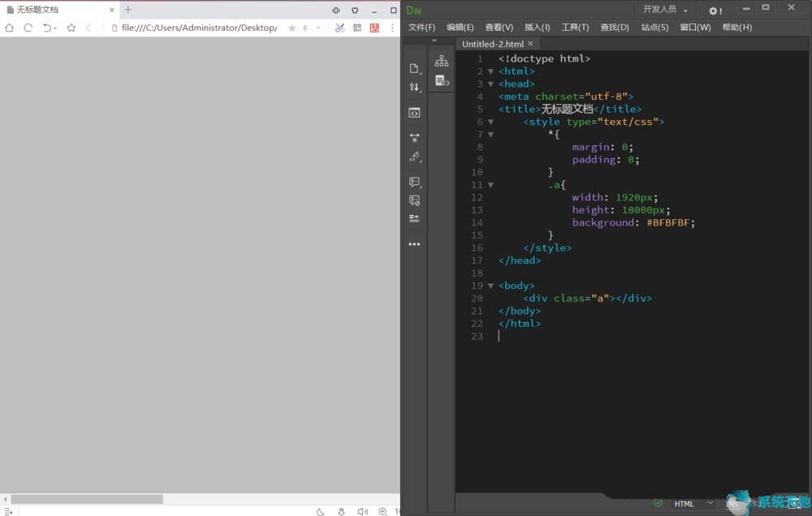Click the browser skin shirt icon
Screen dimensions: 812x516
coord(355,11)
